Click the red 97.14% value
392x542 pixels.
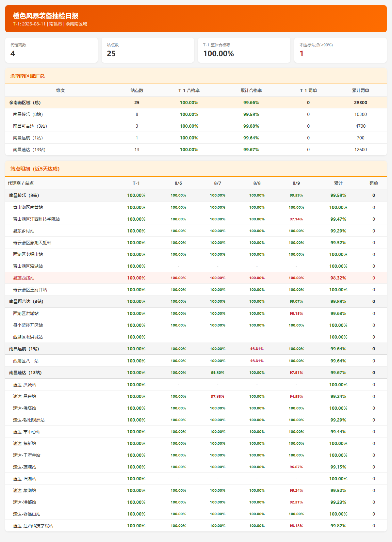tap(296, 219)
